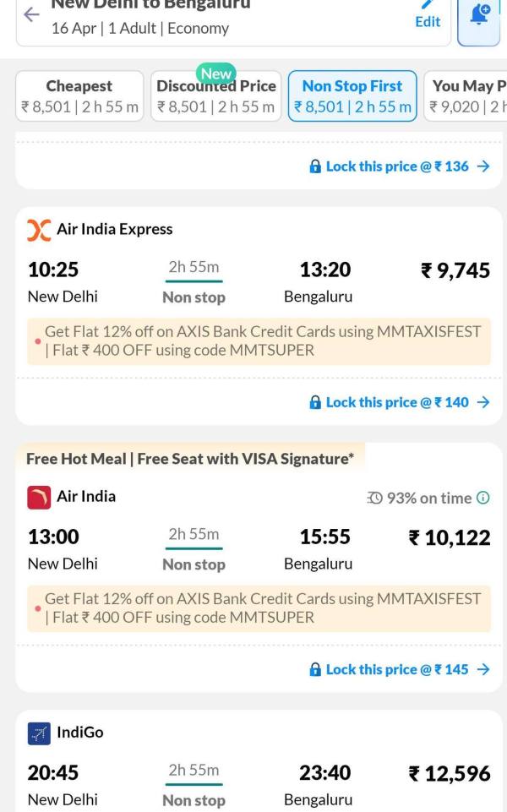Tap the IndiGo airline logo
Image resolution: width=507 pixels, height=812 pixels.
coord(39,733)
